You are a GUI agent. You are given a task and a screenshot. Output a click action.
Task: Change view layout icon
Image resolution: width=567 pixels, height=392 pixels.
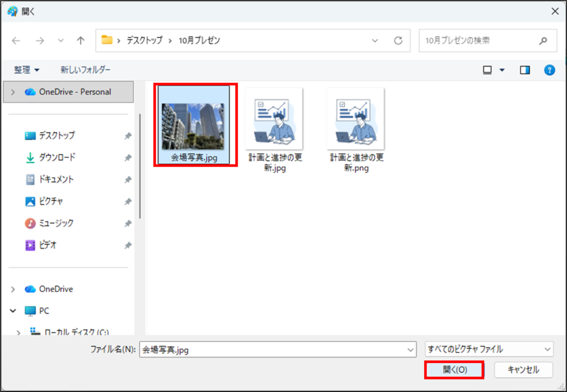click(x=487, y=70)
